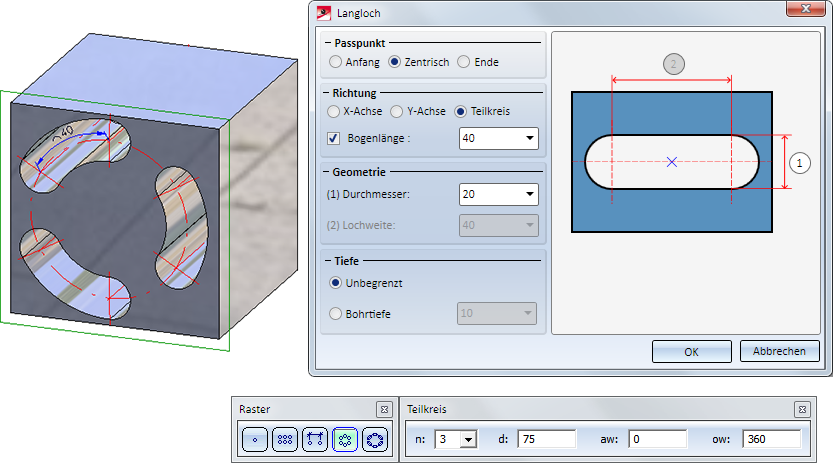Select the highlighted pitch circle raster icon
Image resolution: width=833 pixels, height=463 pixels.
(x=345, y=440)
